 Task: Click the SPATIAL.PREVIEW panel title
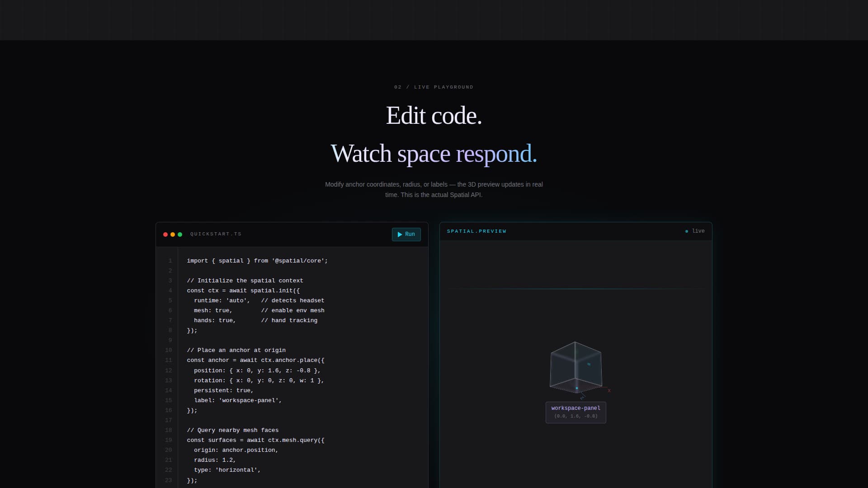click(476, 231)
